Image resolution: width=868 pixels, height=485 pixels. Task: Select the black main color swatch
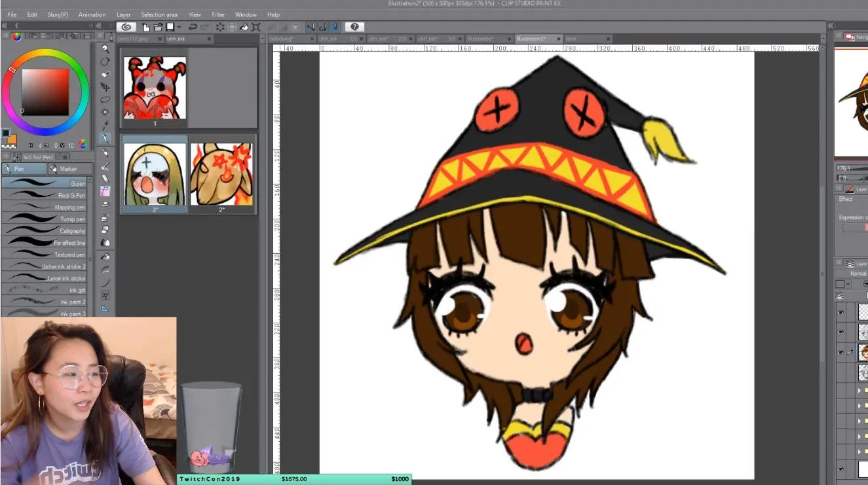pos(6,134)
